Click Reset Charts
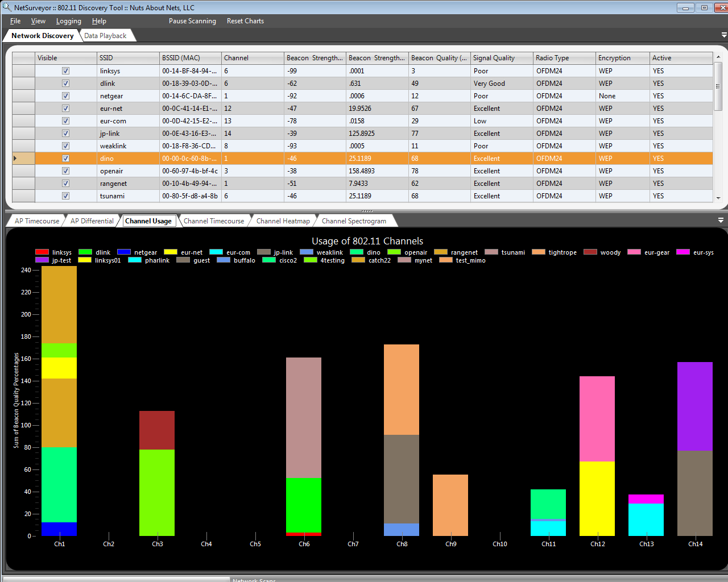This screenshot has width=728, height=582. pos(245,21)
